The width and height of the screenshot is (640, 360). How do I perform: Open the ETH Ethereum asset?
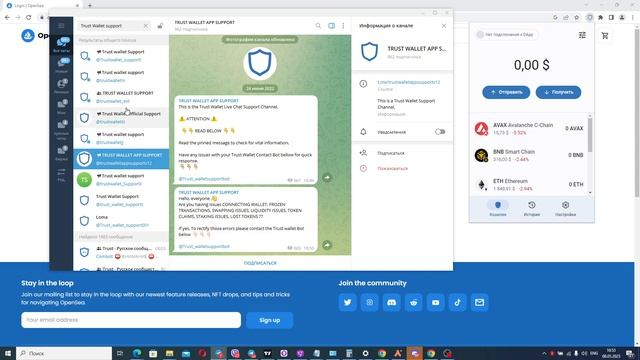(529, 184)
